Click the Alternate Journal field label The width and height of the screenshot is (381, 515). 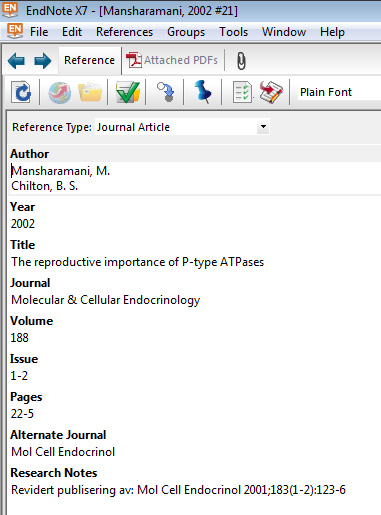58,435
